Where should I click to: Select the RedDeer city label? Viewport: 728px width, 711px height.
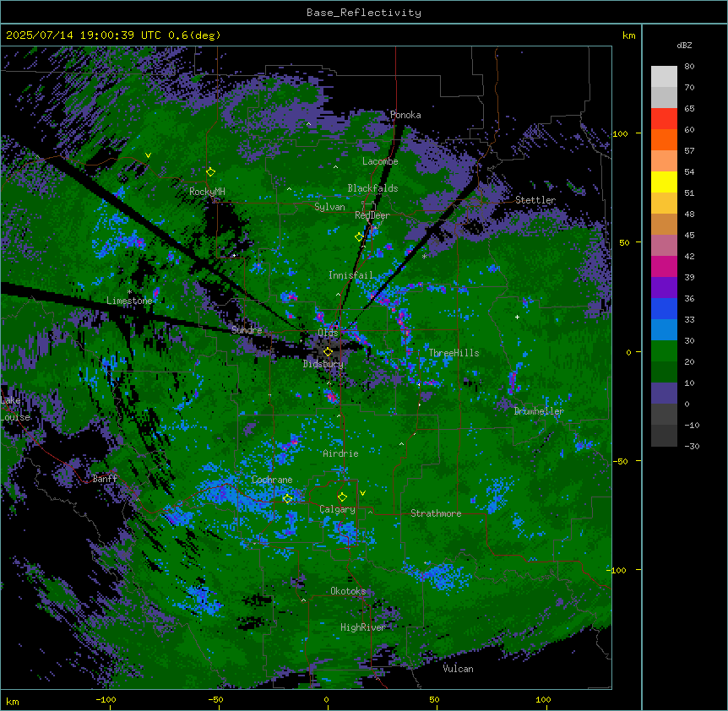372,215
